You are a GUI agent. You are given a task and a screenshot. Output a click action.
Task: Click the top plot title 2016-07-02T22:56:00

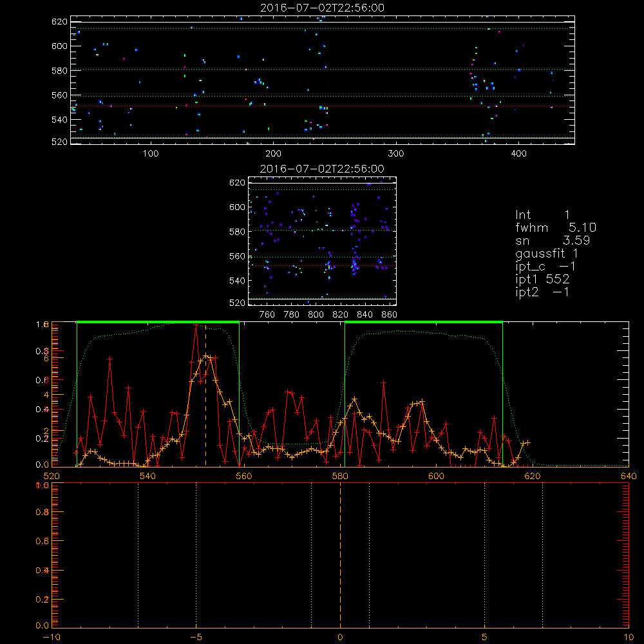pyautogui.click(x=323, y=8)
